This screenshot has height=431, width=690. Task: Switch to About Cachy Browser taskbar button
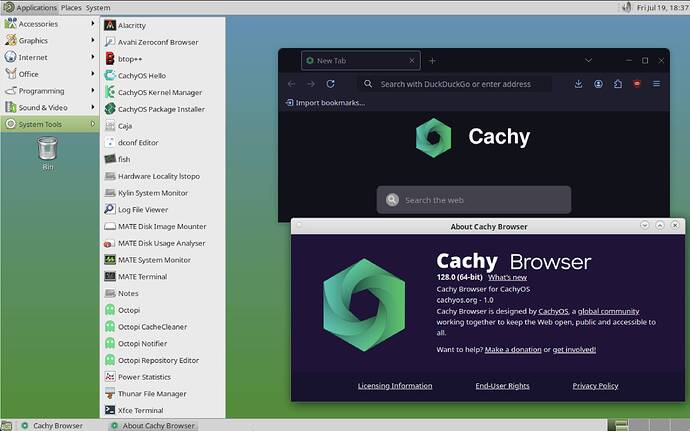pos(153,426)
